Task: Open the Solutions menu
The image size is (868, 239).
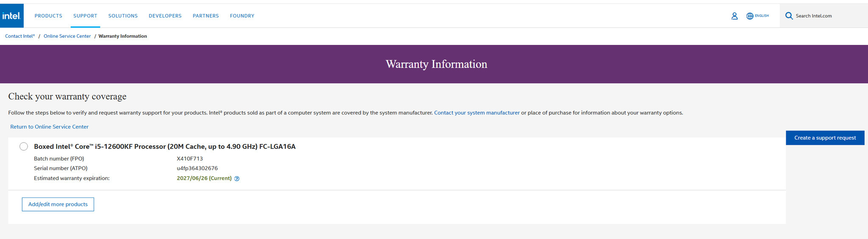Action: coord(123,16)
